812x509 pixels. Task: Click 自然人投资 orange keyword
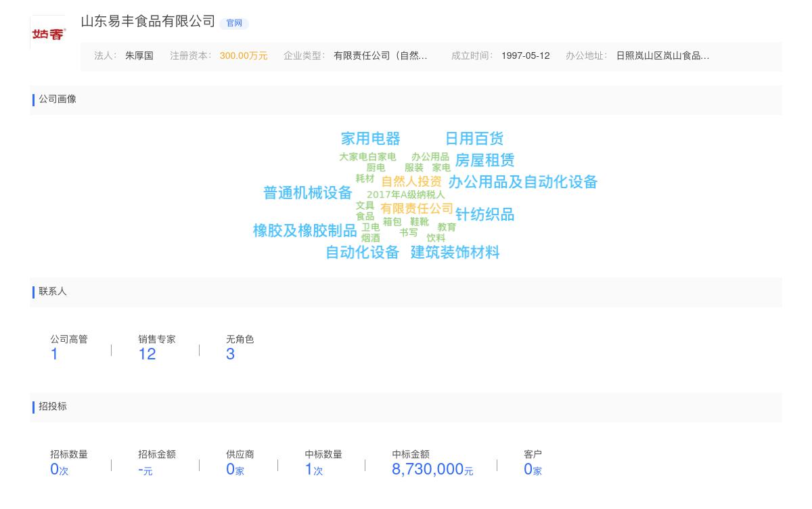(x=411, y=181)
